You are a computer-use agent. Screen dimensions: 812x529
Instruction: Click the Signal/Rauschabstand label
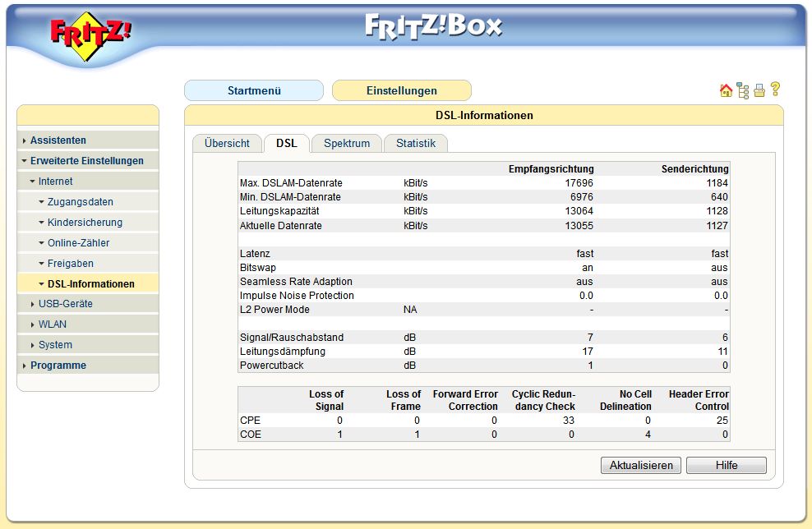point(292,338)
